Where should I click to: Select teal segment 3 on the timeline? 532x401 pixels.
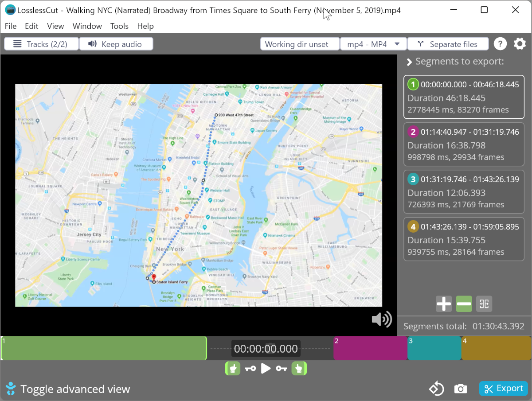click(x=434, y=348)
